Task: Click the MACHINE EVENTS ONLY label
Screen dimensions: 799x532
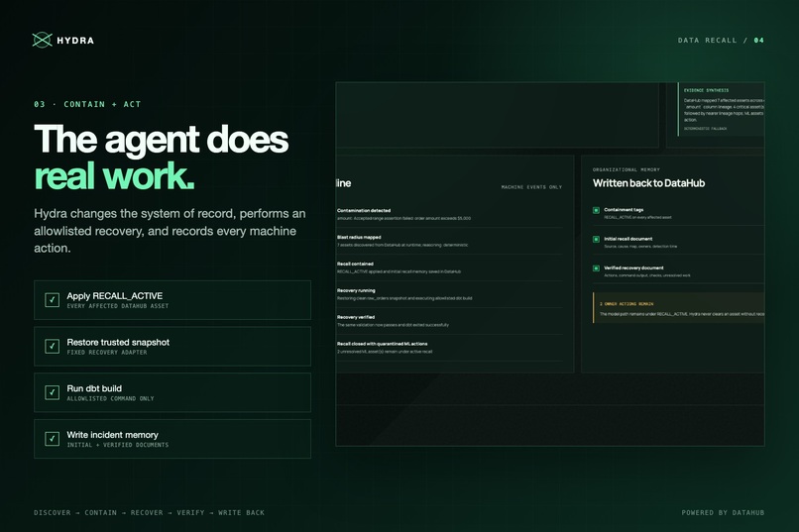Action: 531,187
